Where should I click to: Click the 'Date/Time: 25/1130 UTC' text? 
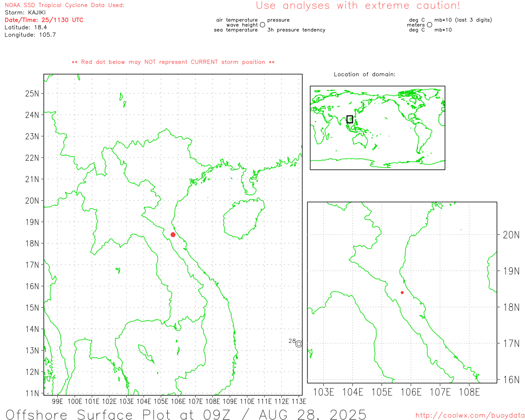tap(44, 20)
